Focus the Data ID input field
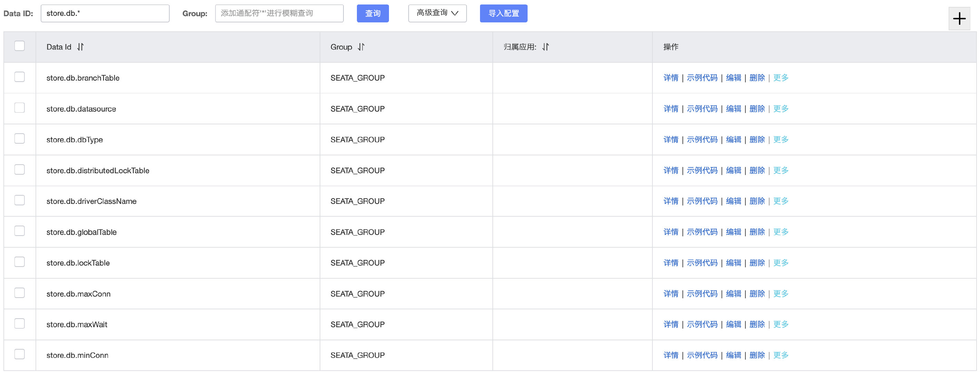The width and height of the screenshot is (980, 372). (104, 13)
